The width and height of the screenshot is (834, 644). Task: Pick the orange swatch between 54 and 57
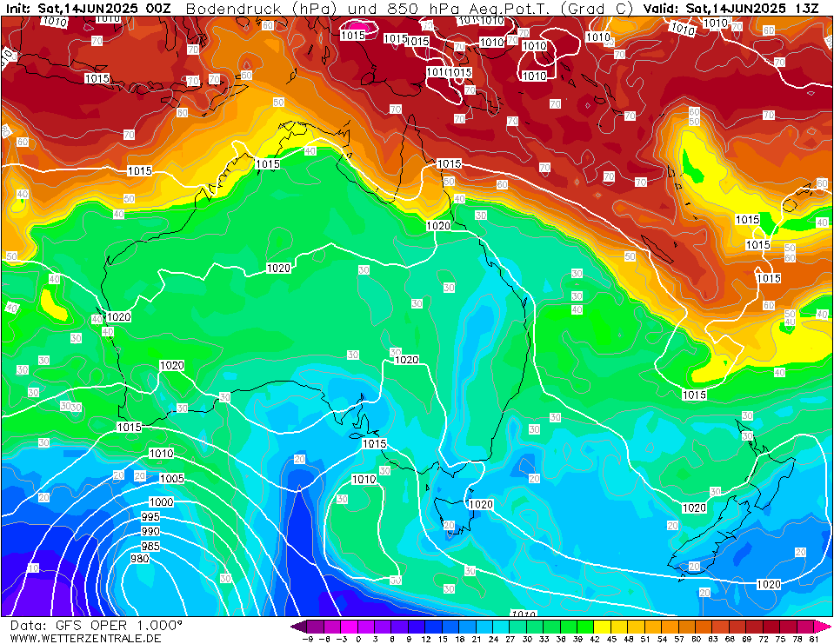pos(671,627)
